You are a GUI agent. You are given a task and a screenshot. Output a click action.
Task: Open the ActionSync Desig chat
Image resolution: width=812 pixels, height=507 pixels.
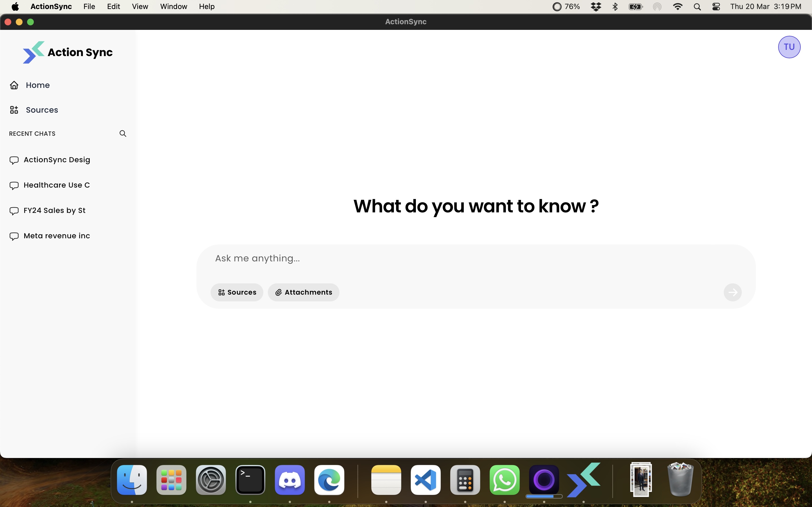(x=57, y=160)
